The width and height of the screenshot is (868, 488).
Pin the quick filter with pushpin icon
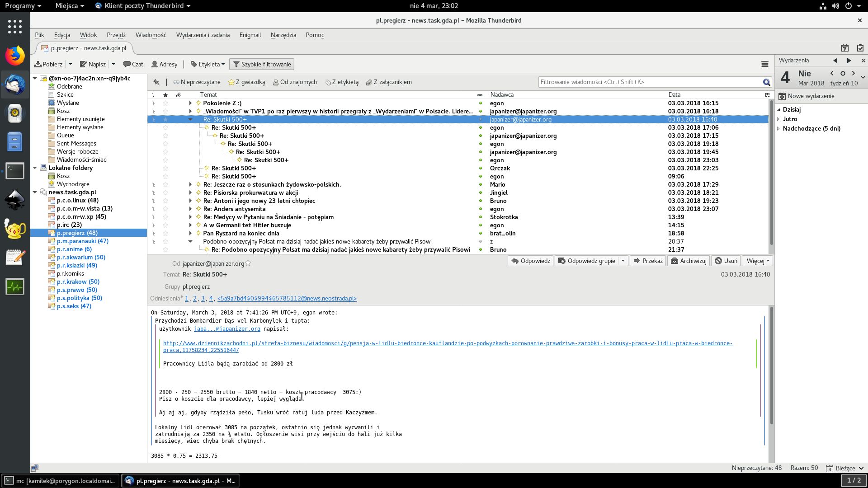coord(156,82)
